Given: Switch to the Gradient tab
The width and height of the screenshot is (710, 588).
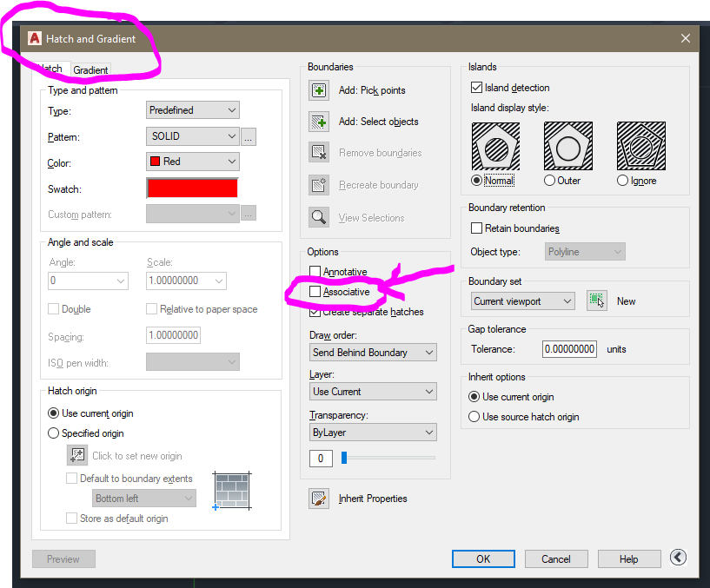Looking at the screenshot, I should tap(90, 69).
